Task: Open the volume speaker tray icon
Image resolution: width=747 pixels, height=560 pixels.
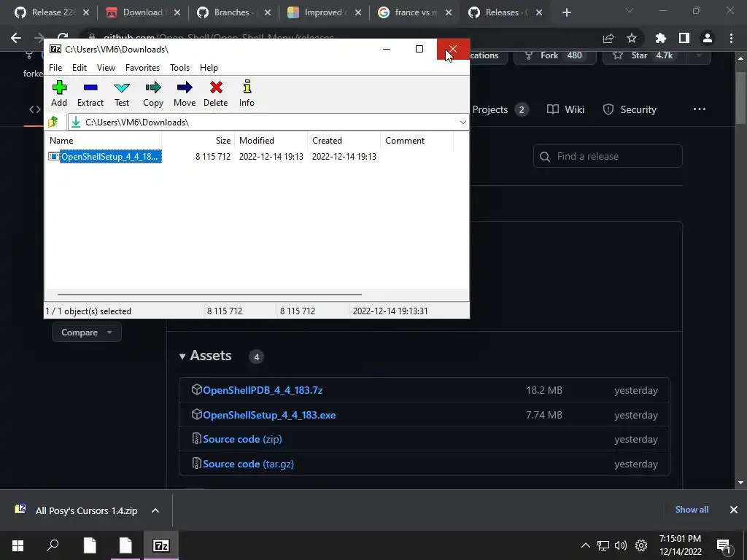Action: pos(621,545)
